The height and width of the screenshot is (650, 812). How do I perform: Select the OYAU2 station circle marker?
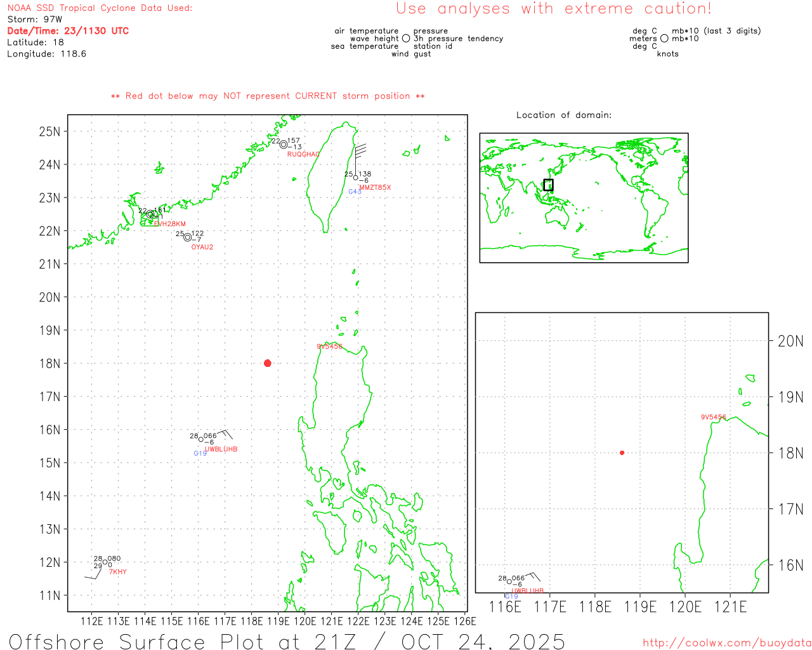tap(187, 237)
